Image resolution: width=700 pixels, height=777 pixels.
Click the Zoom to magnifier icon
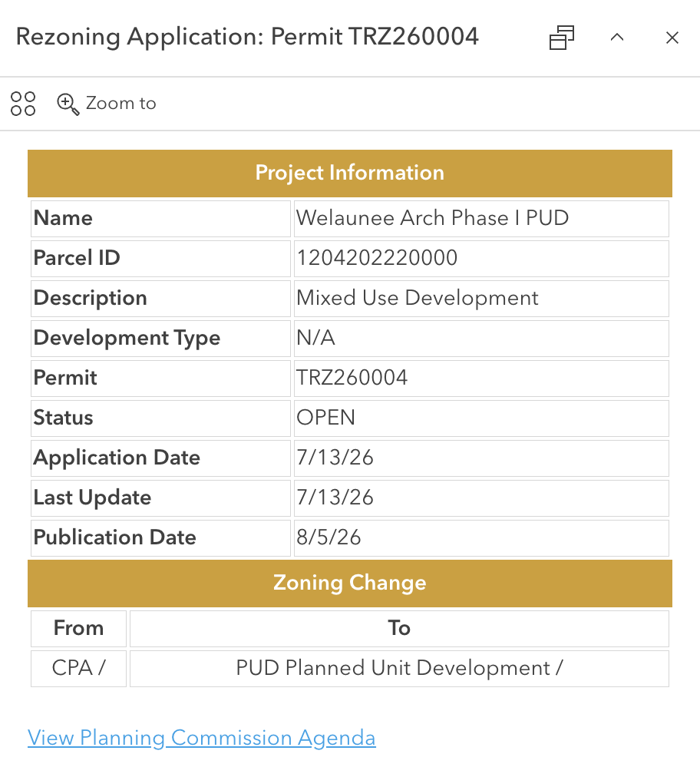[68, 104]
